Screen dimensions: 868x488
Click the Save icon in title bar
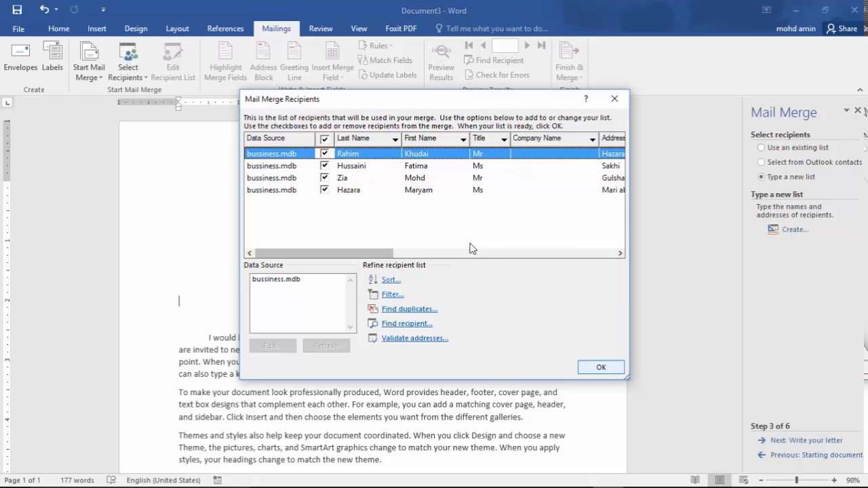click(x=17, y=10)
